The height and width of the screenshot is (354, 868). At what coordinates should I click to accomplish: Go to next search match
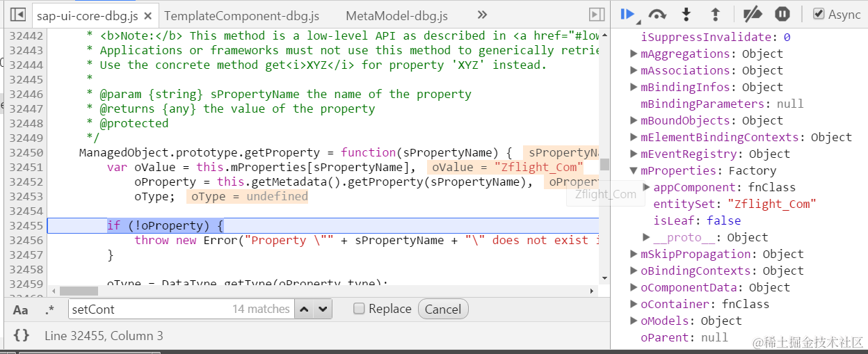tap(322, 309)
